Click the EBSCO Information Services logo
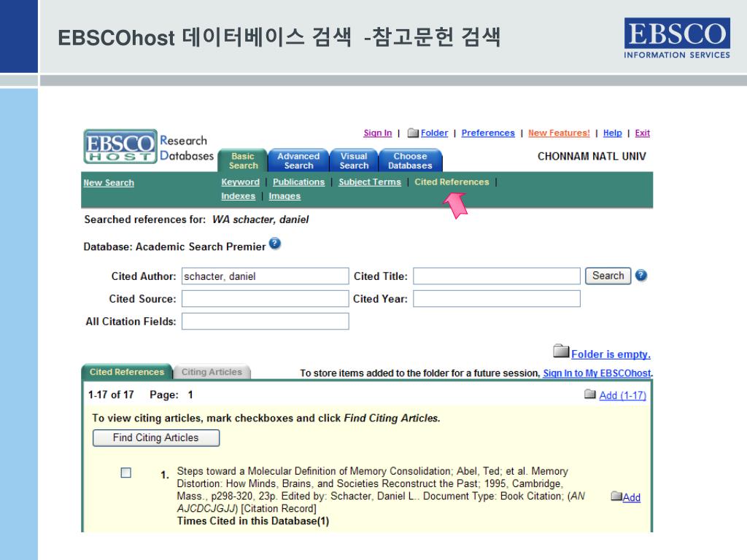This screenshot has width=747, height=560. (677, 38)
